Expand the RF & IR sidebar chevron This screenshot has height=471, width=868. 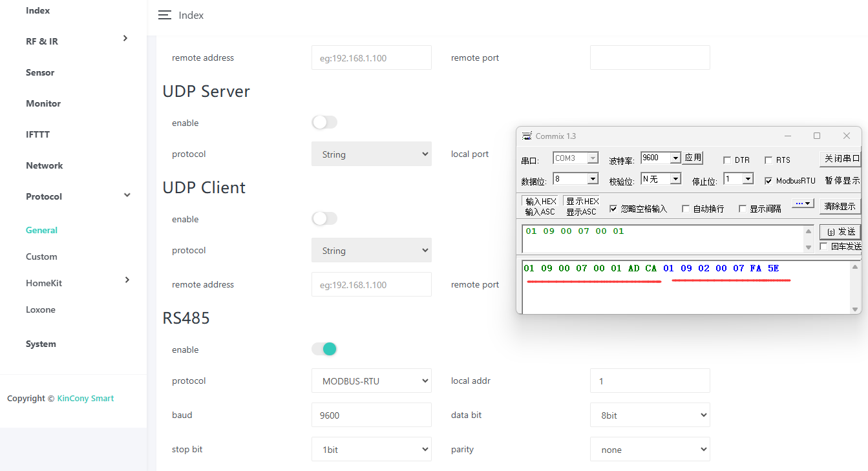pos(125,39)
